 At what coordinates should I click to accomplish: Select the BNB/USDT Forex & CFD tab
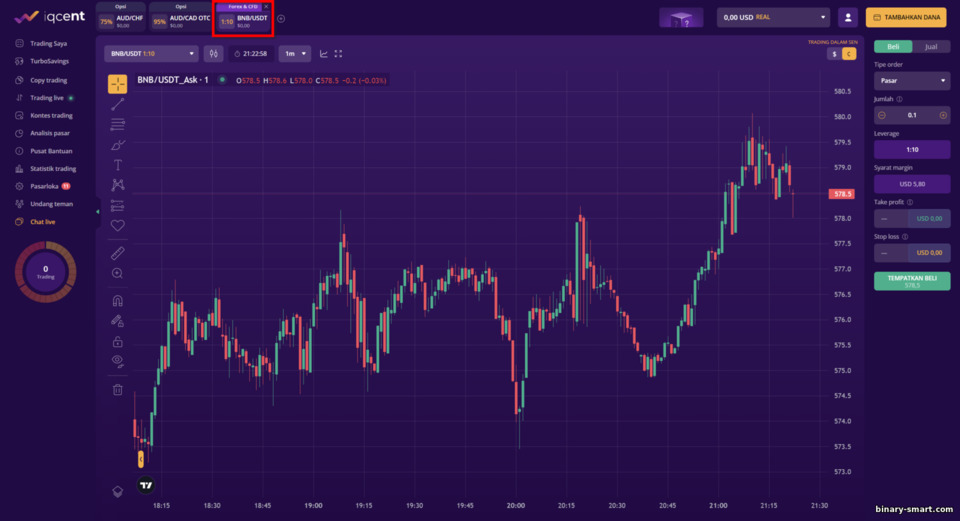(x=244, y=18)
